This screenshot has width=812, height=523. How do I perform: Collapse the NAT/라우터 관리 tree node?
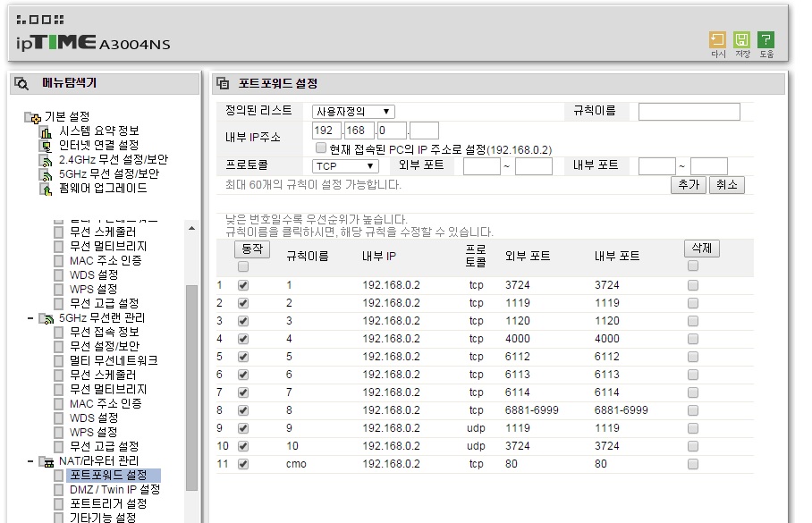tap(30, 460)
